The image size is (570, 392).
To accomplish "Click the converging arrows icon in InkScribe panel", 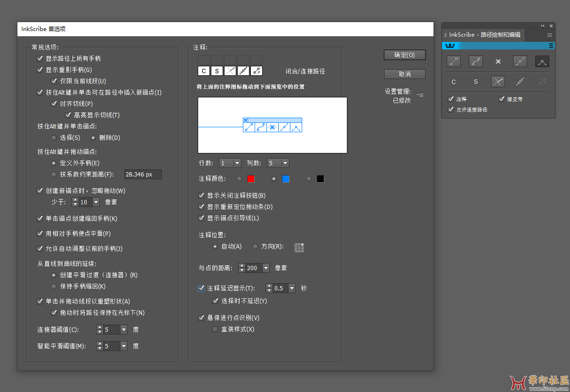I will [x=520, y=82].
